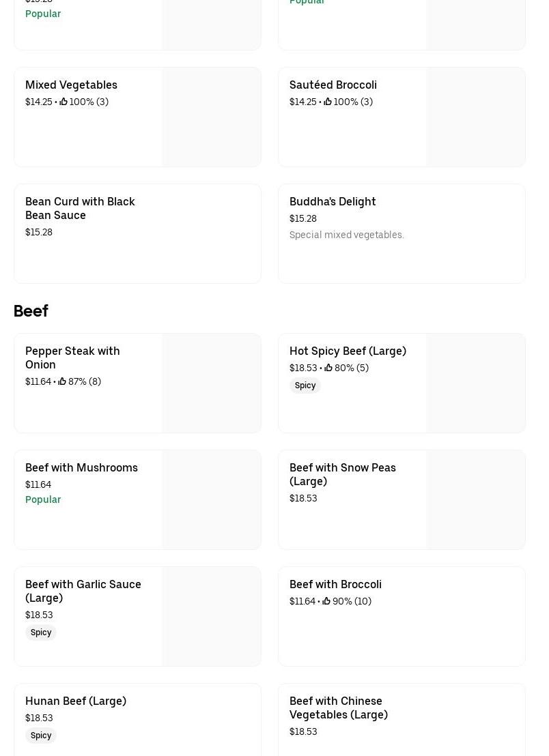Open the Sautéed Broccoli item photo
Image resolution: width=549 pixels, height=756 pixels.
point(475,117)
